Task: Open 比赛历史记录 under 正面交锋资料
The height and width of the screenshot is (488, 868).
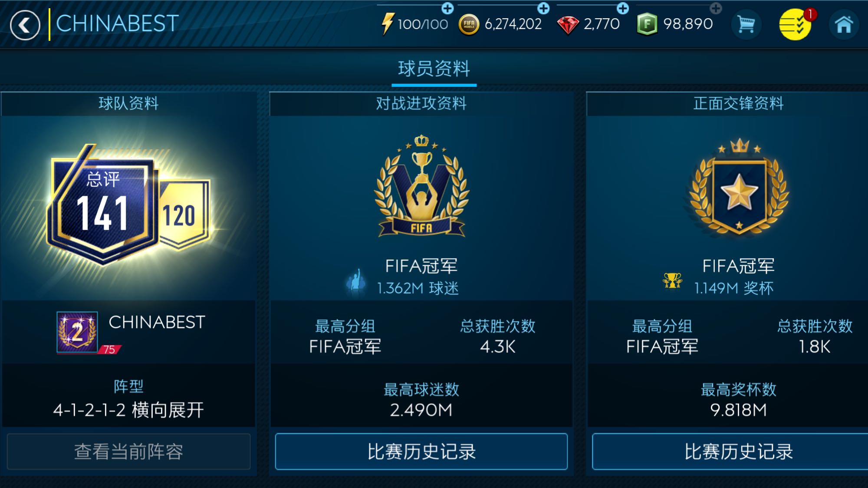Action: (739, 452)
